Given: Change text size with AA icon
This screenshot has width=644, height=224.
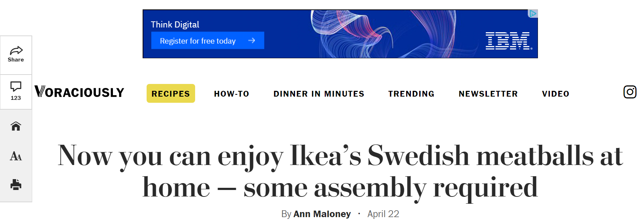Looking at the screenshot, I should click(16, 156).
